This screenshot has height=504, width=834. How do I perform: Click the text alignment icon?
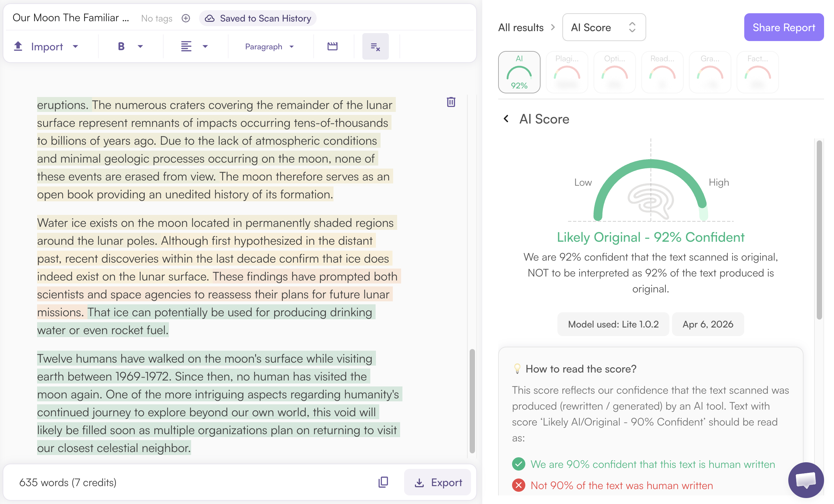coord(186,46)
